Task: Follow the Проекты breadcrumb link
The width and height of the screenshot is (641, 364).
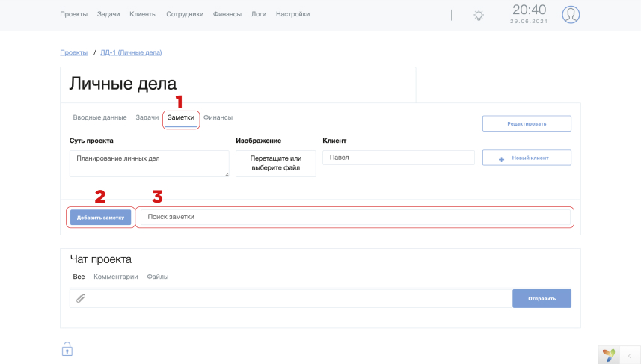Action: pos(73,52)
